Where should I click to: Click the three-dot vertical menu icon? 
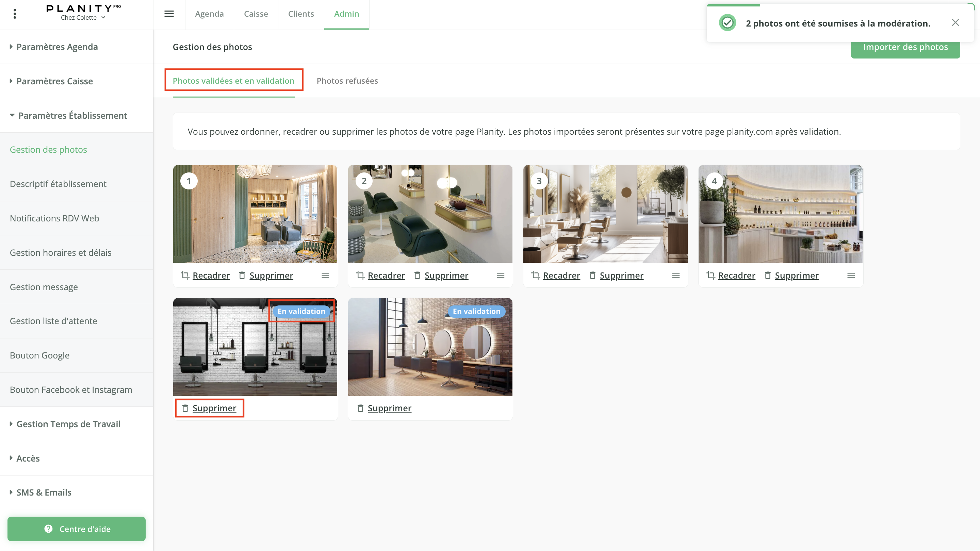tap(15, 14)
